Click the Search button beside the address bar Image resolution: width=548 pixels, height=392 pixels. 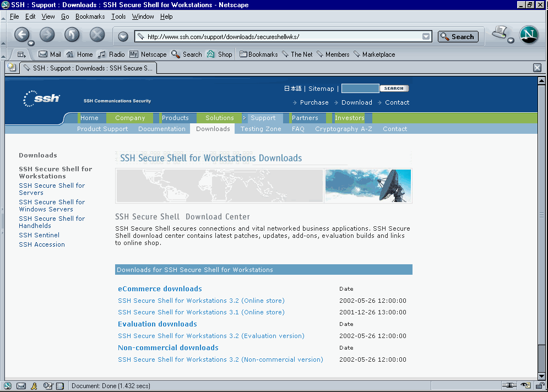pyautogui.click(x=458, y=37)
